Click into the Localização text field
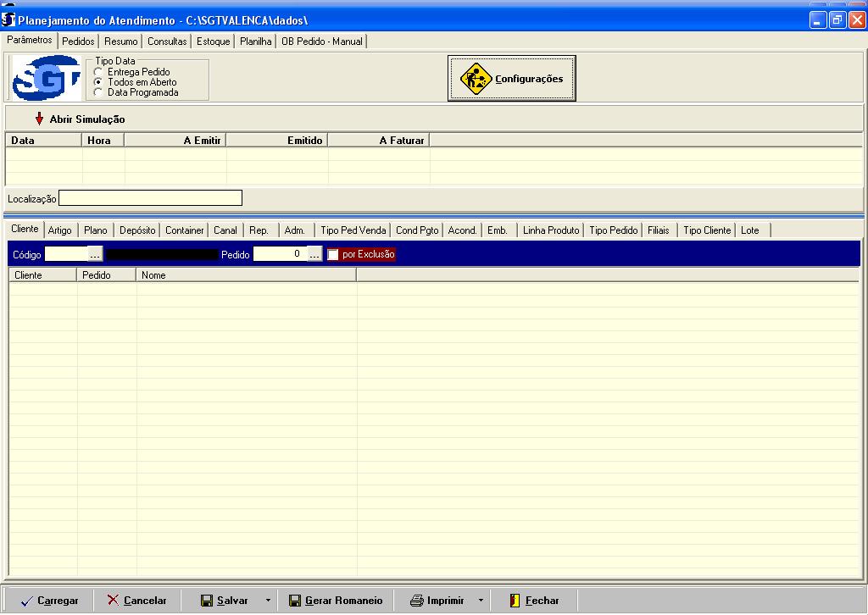 (150, 198)
